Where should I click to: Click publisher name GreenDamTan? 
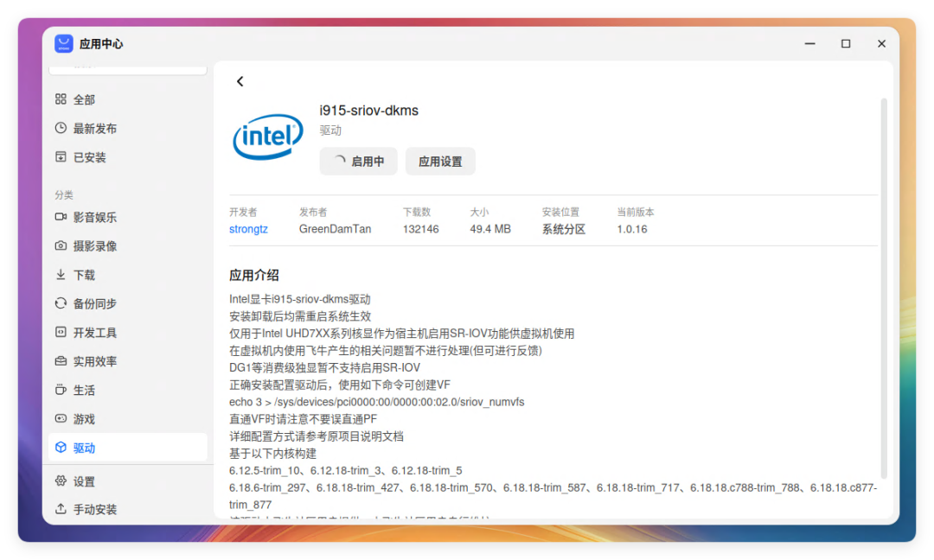coord(335,229)
